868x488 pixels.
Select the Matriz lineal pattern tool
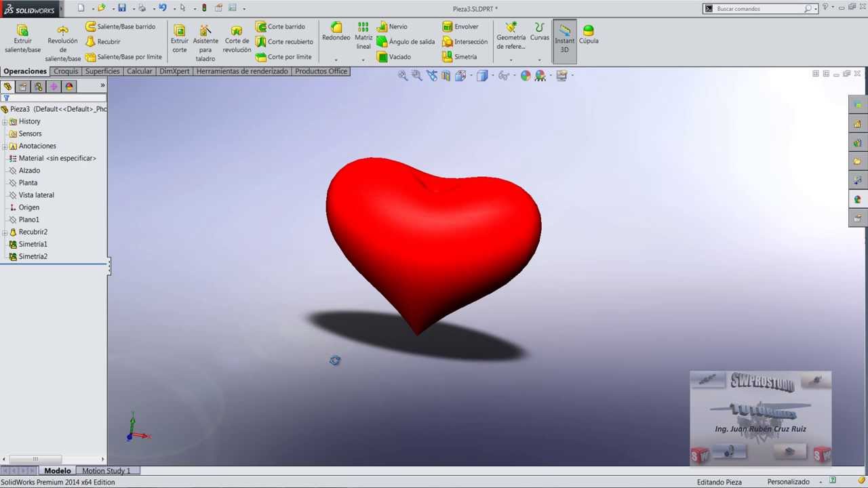(x=363, y=36)
